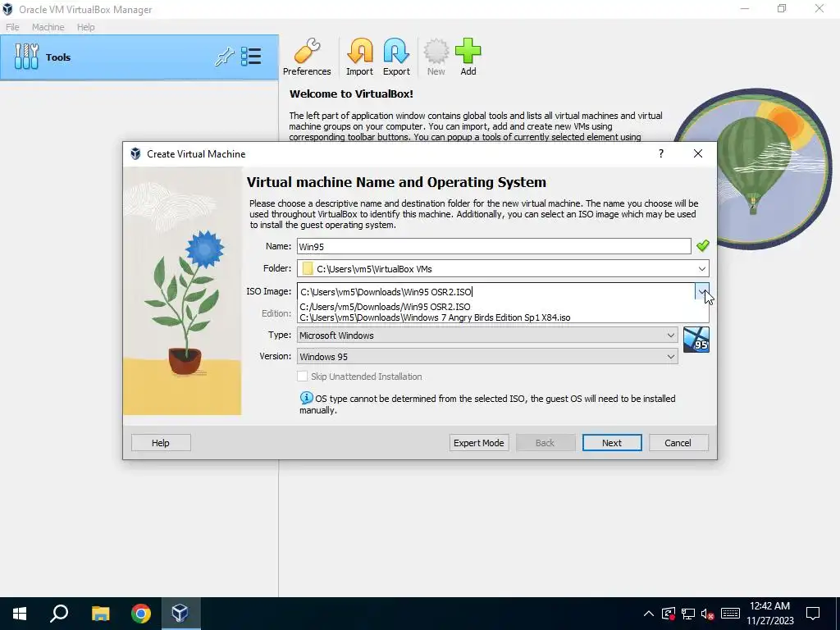The image size is (840, 630).
Task: Open the notification center icon
Action: pos(813,614)
